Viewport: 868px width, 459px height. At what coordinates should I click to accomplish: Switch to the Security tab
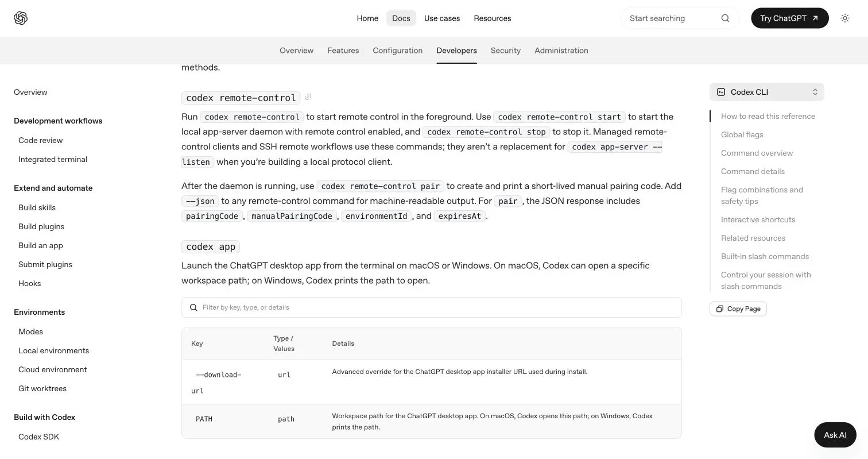(506, 51)
